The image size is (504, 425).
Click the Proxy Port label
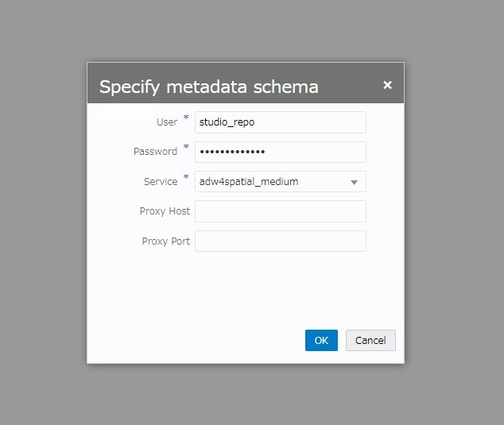[x=165, y=241]
